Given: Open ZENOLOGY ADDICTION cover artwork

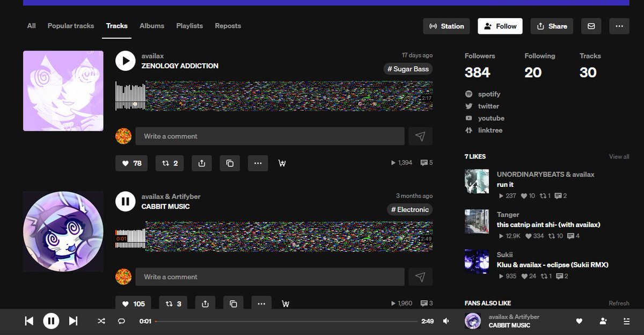Looking at the screenshot, I should pos(63,91).
